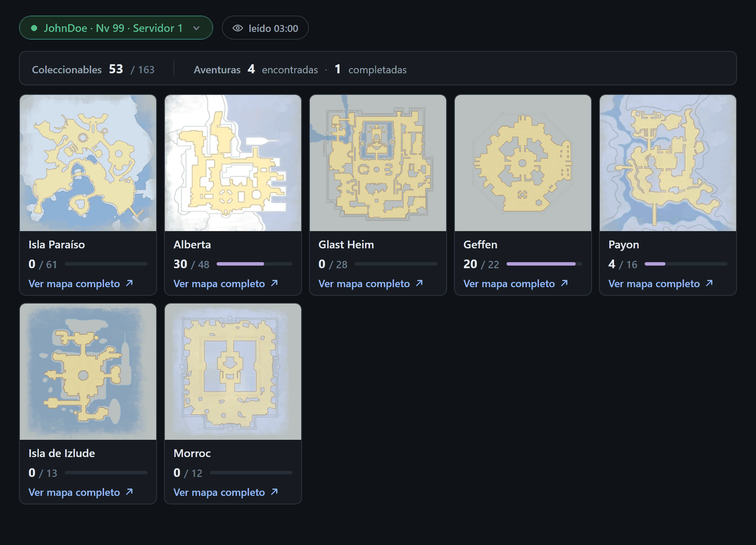The height and width of the screenshot is (545, 756).
Task: Click the chevron in the JohnDoe selector
Action: pyautogui.click(x=196, y=28)
